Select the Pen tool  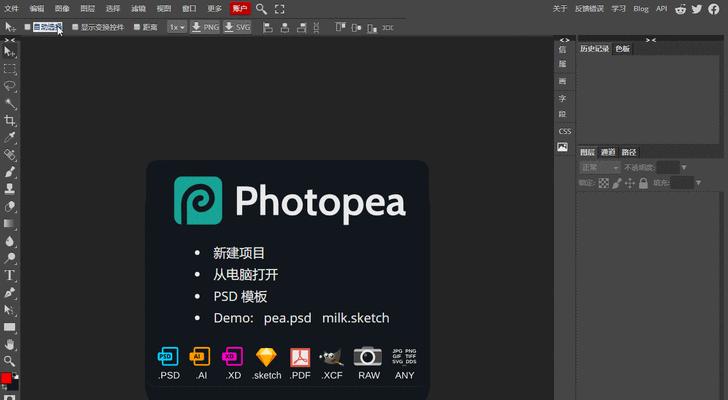coord(10,292)
